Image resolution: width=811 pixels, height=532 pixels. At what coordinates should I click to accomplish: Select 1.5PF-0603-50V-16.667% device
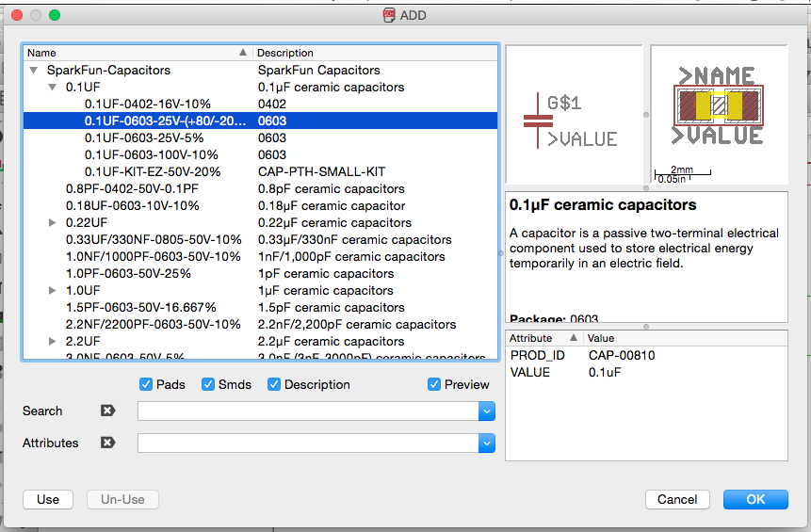(140, 307)
